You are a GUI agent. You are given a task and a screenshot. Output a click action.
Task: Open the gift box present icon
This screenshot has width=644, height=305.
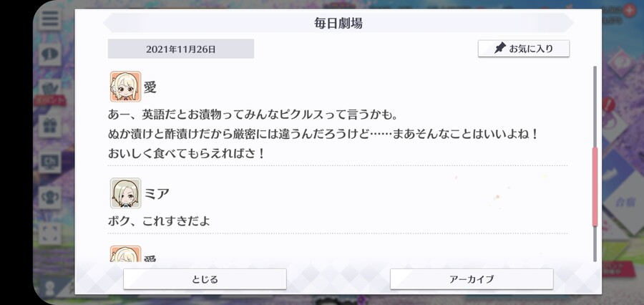click(50, 126)
